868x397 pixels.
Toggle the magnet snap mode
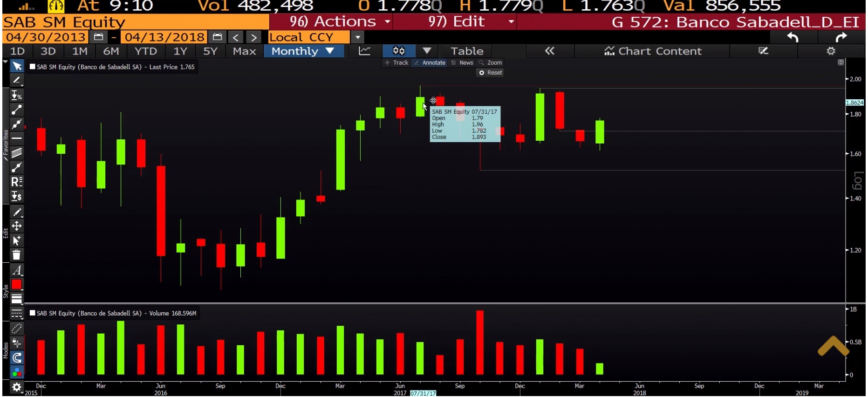(x=17, y=357)
